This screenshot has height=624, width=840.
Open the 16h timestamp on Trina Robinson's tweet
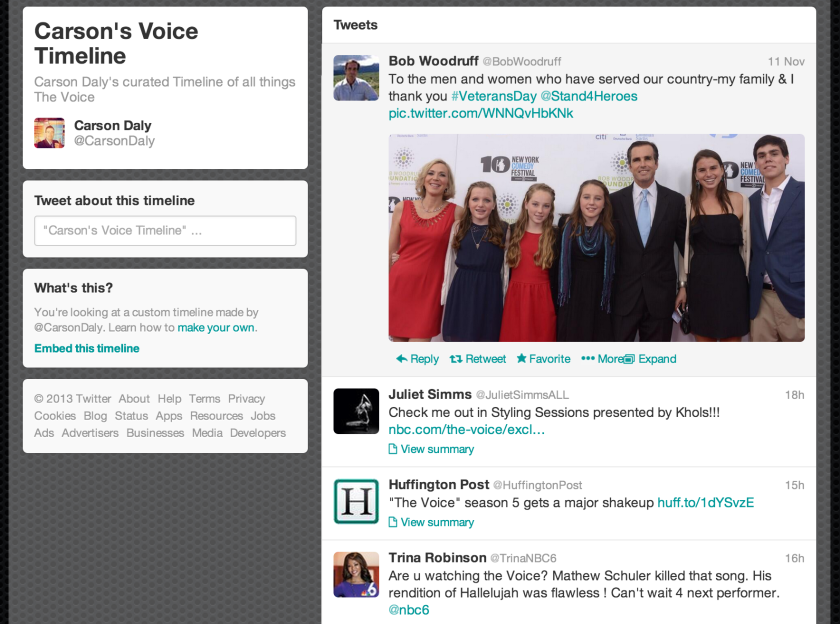click(x=794, y=559)
